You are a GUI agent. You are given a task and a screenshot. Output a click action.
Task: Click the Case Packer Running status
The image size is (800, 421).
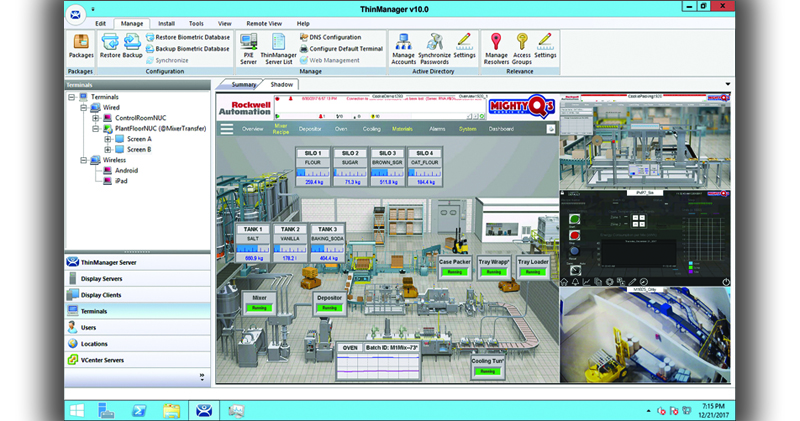tap(455, 272)
